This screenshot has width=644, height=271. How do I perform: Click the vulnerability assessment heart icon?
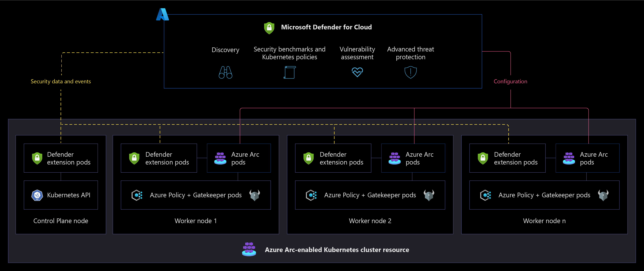tap(357, 72)
